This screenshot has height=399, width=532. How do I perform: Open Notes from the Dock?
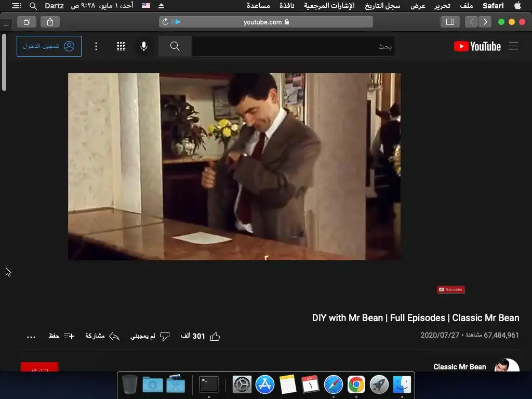288,384
